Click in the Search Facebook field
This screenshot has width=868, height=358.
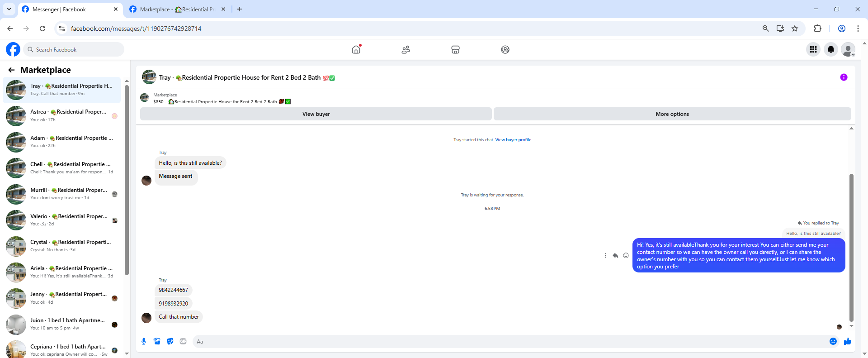(x=74, y=49)
